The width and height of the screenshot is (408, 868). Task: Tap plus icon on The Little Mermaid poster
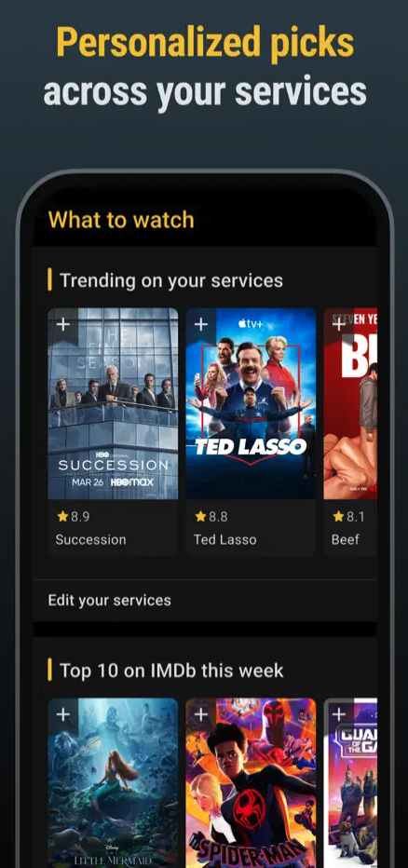[x=63, y=714]
